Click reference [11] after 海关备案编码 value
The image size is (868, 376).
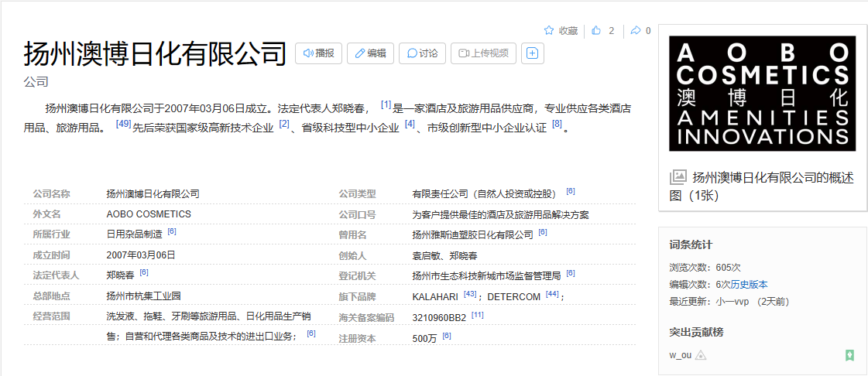[x=478, y=315]
